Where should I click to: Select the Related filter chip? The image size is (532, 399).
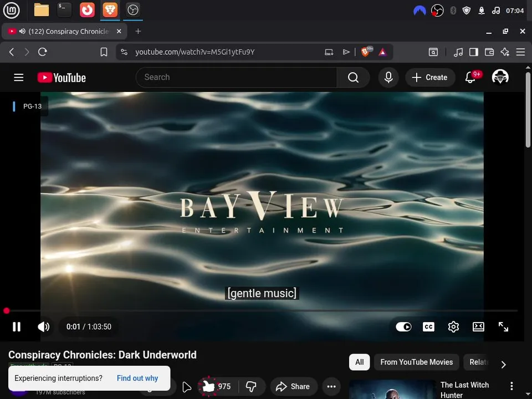tap(477, 362)
